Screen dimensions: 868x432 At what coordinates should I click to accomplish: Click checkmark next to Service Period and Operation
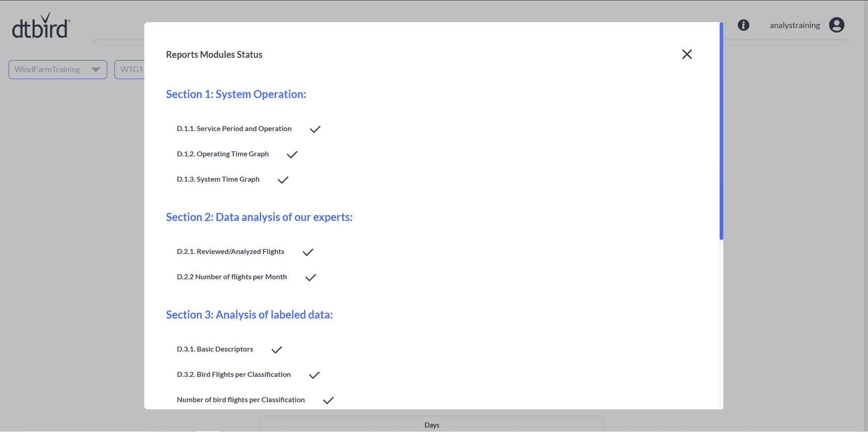315,129
